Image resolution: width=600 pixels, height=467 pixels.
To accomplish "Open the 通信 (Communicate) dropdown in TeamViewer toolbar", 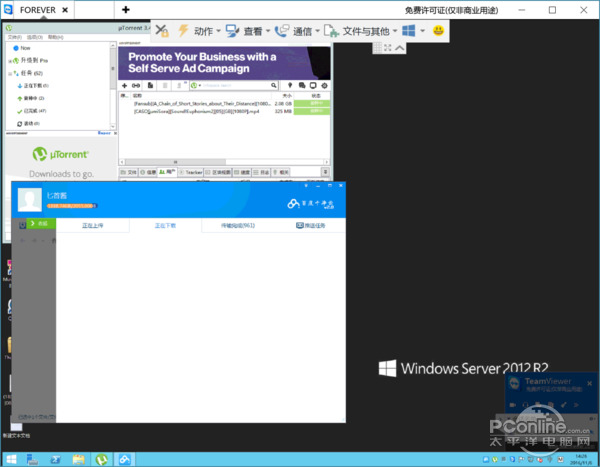I will 306,31.
